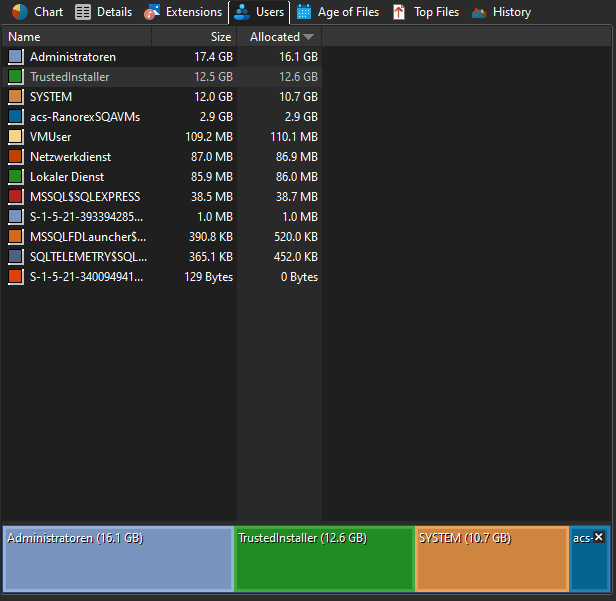Click the 109.2 MB size value
The height and width of the screenshot is (601, 616).
click(x=209, y=137)
